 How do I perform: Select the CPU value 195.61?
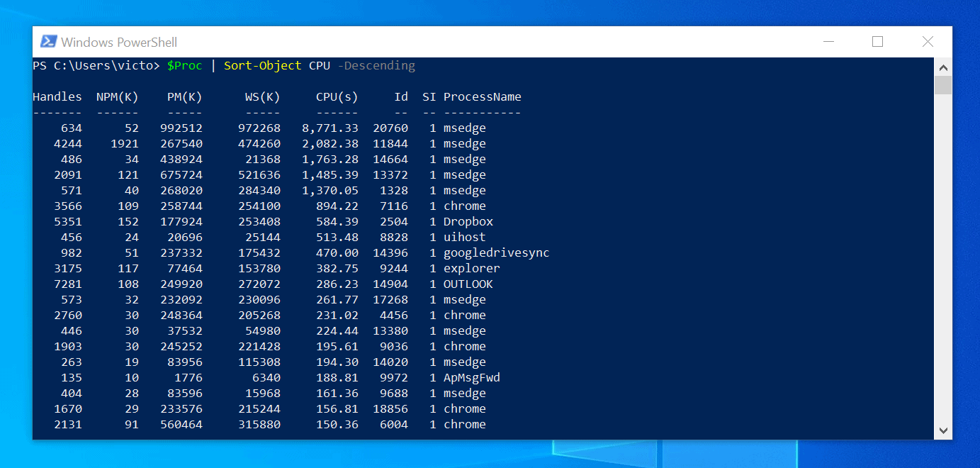[x=337, y=347]
